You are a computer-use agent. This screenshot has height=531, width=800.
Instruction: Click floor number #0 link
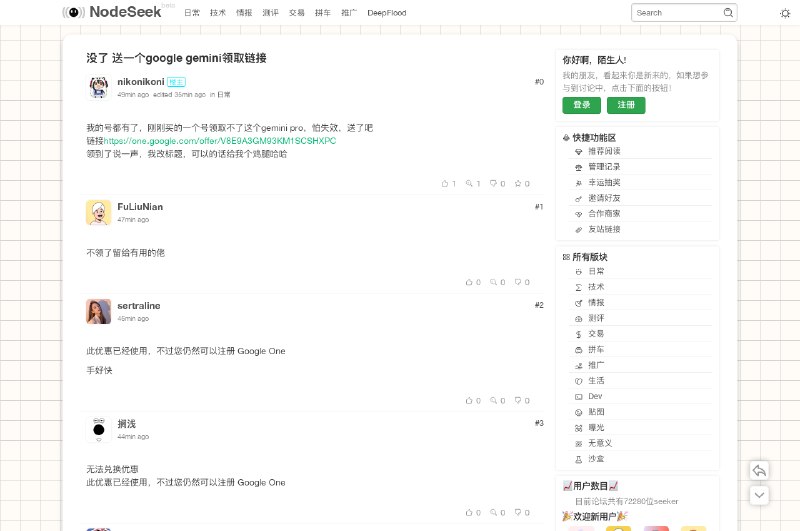pyautogui.click(x=539, y=82)
